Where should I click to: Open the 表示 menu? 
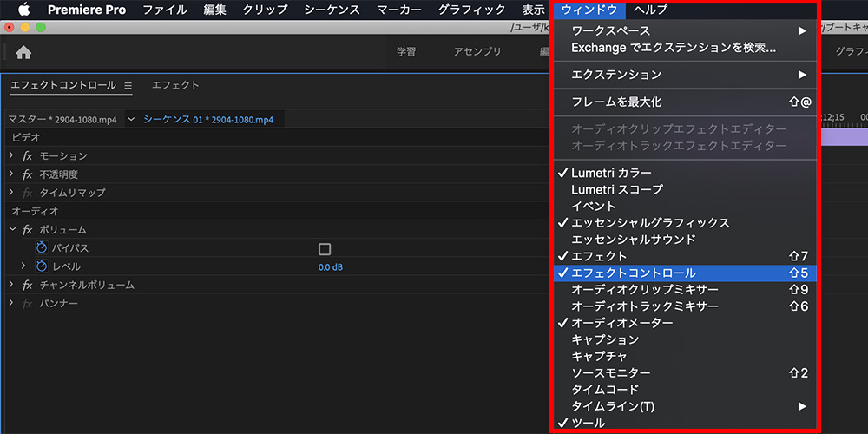click(533, 10)
